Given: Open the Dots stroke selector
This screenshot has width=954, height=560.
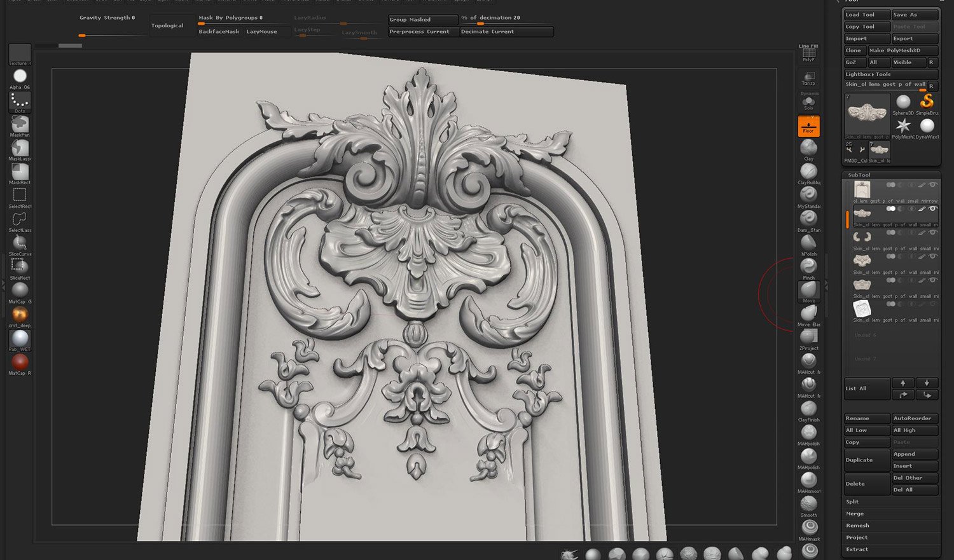Looking at the screenshot, I should (20, 101).
